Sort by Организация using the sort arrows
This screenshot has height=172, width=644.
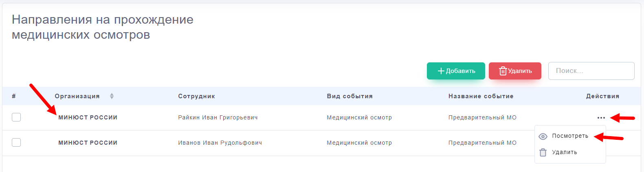(x=112, y=96)
